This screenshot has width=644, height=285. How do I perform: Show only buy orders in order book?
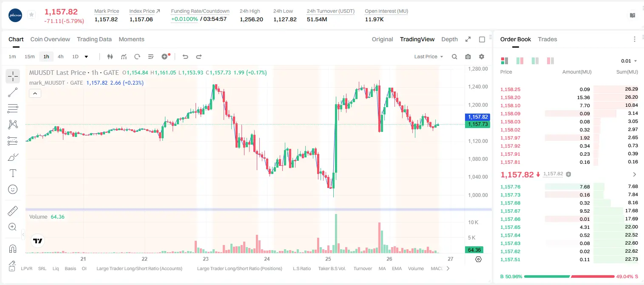coord(535,61)
